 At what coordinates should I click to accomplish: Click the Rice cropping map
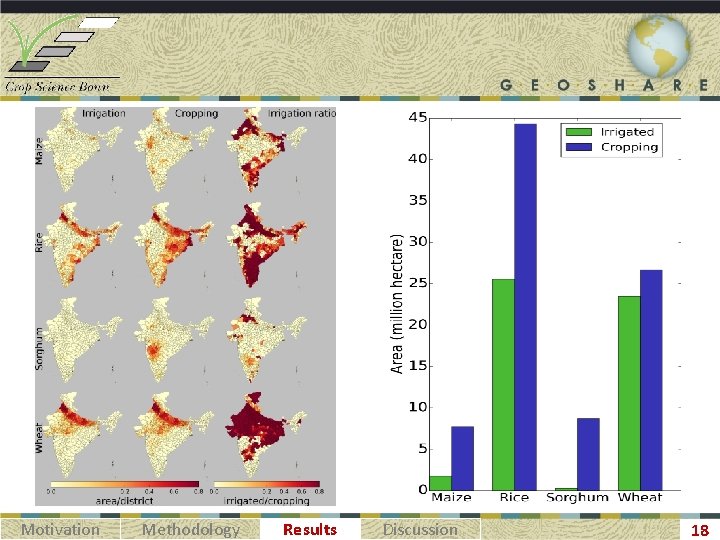[174, 245]
